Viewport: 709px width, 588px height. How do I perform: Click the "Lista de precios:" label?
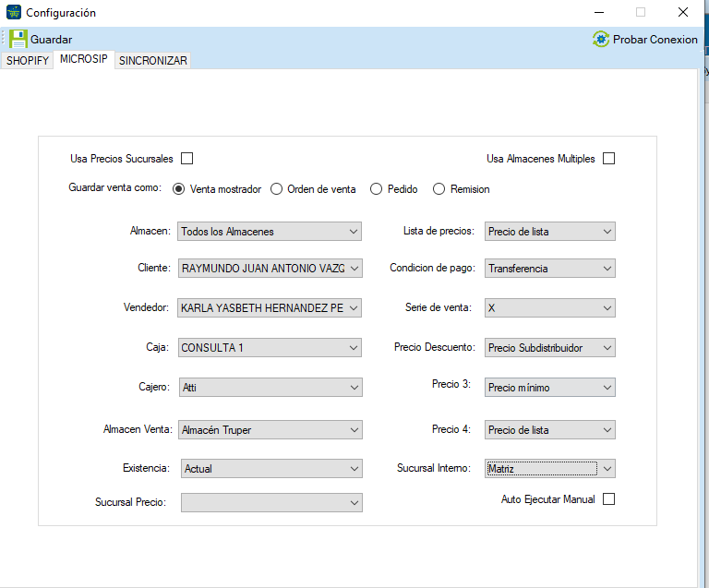click(x=439, y=231)
